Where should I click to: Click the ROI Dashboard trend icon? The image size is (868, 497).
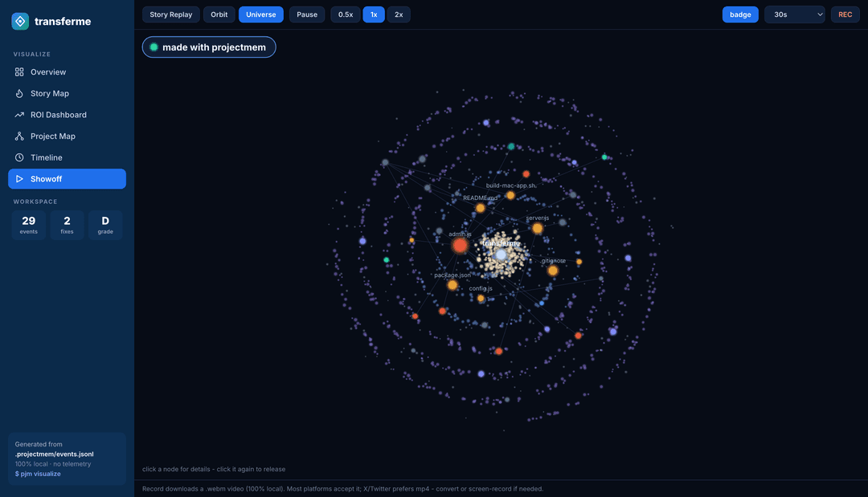19,115
